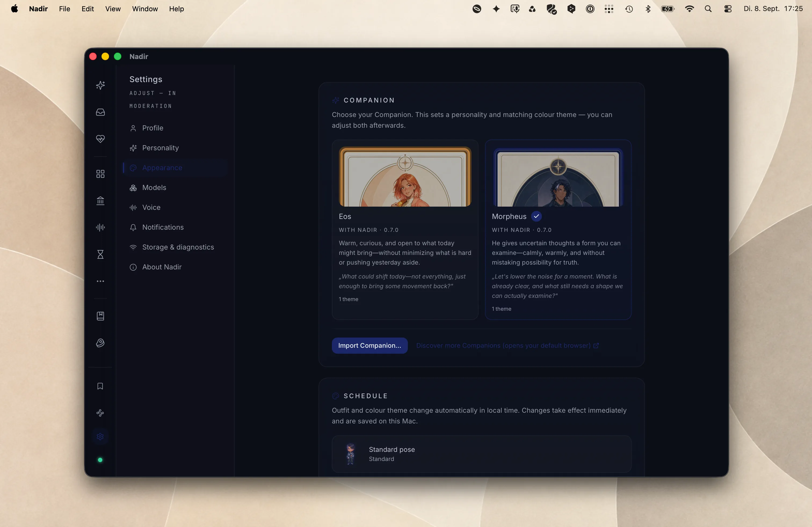The width and height of the screenshot is (812, 527).
Task: Select the Morpheus companion portrait
Action: click(x=558, y=177)
